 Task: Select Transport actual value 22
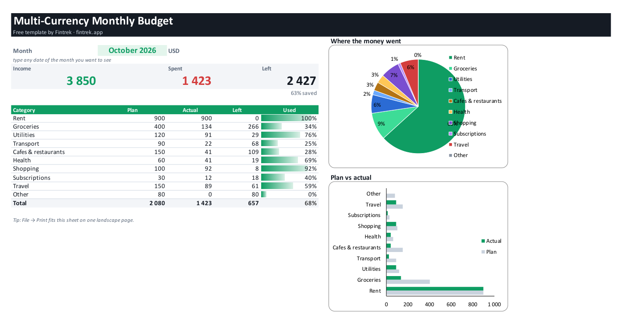208,143
